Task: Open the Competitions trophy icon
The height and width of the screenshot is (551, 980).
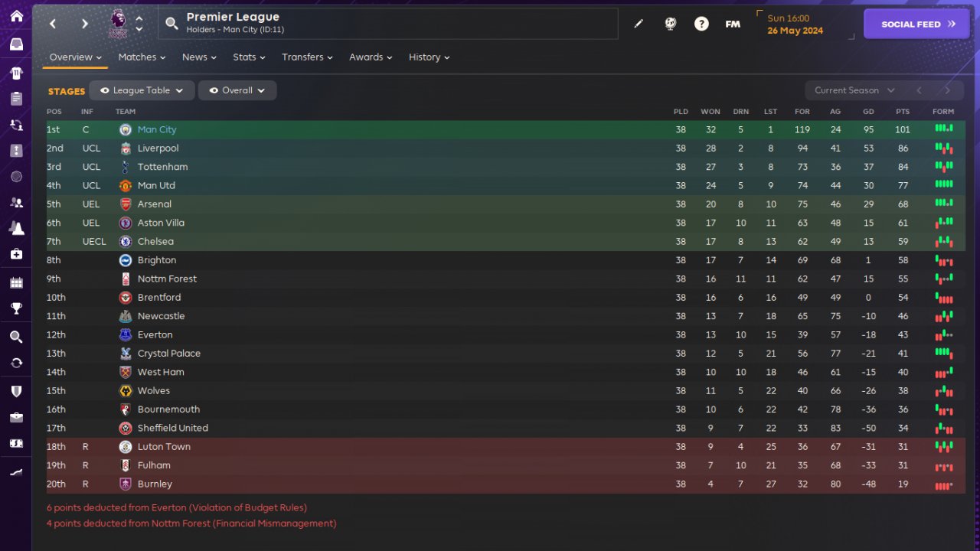Action: 16,309
